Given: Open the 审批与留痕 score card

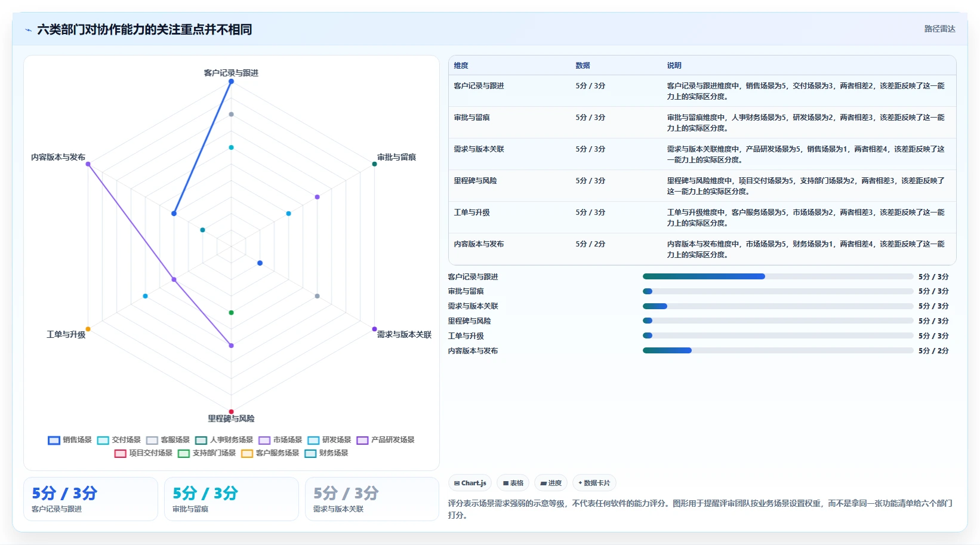Looking at the screenshot, I should [232, 499].
